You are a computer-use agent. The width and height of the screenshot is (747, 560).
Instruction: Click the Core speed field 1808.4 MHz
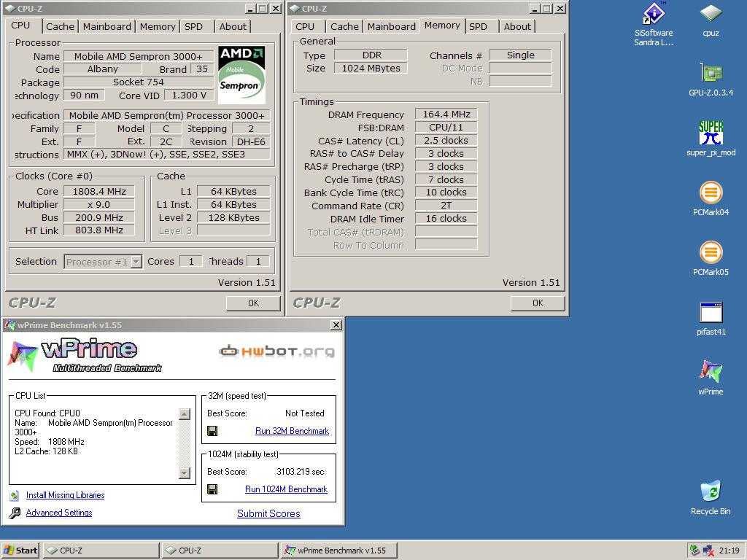[99, 192]
